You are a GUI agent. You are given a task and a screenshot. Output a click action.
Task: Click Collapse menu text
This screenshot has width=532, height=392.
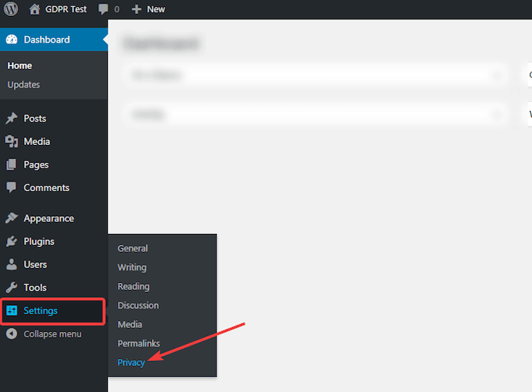[x=53, y=334]
